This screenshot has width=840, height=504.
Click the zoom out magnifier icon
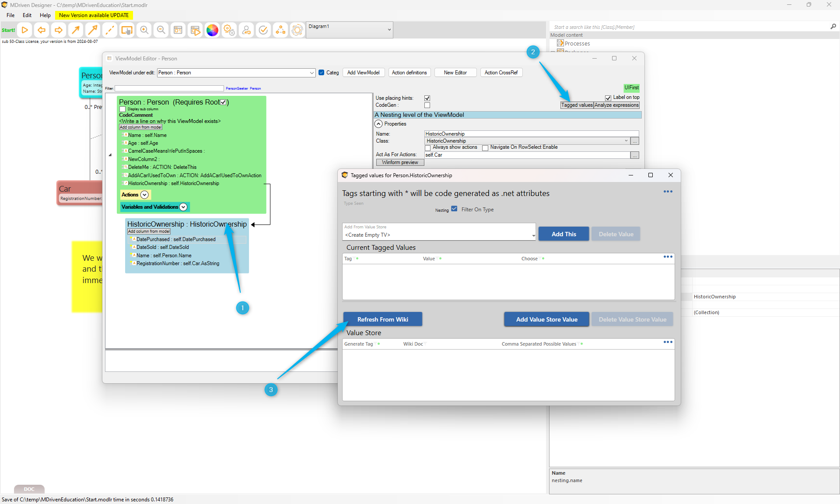[x=161, y=30]
